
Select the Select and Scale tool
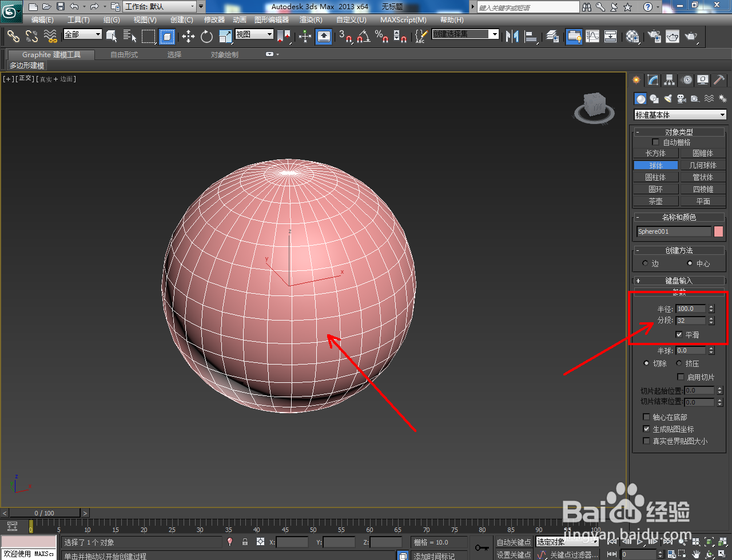(x=225, y=37)
